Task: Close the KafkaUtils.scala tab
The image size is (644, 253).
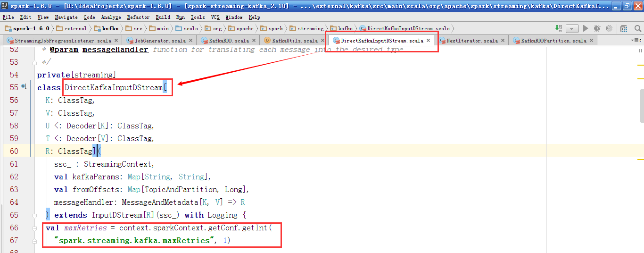Action: pos(322,41)
